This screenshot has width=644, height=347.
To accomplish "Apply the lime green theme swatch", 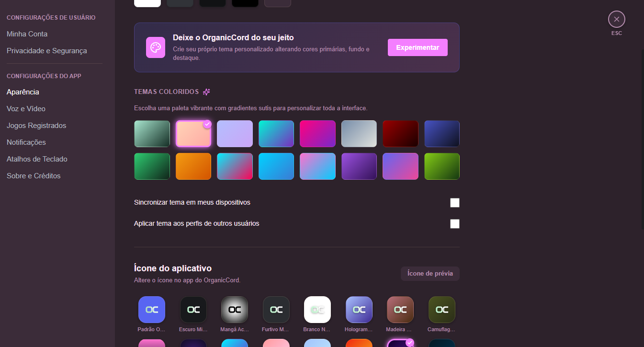I will click(x=442, y=166).
